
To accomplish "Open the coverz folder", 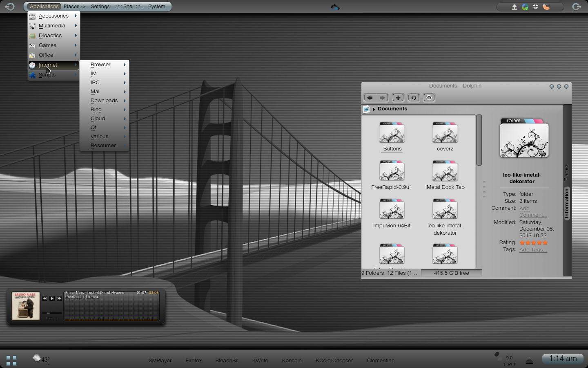I will click(445, 137).
